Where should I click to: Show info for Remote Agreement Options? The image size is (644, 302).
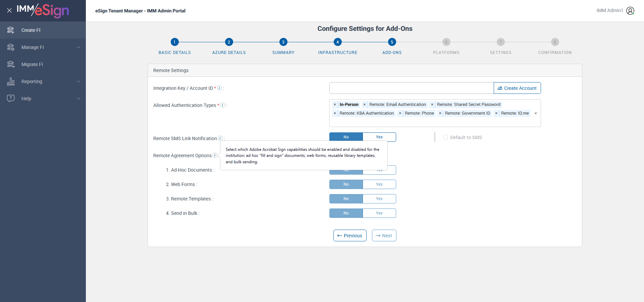[215, 155]
